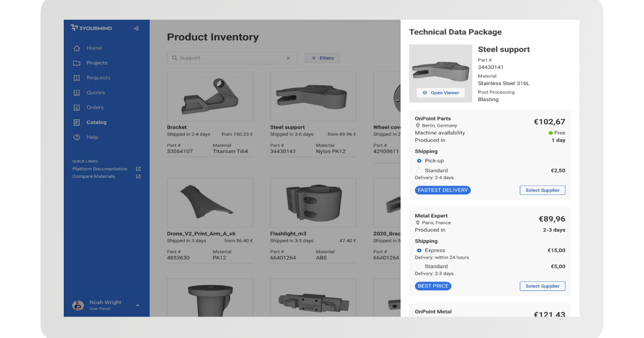Clear the Support search field with the X
The height and width of the screenshot is (338, 644).
tap(288, 58)
